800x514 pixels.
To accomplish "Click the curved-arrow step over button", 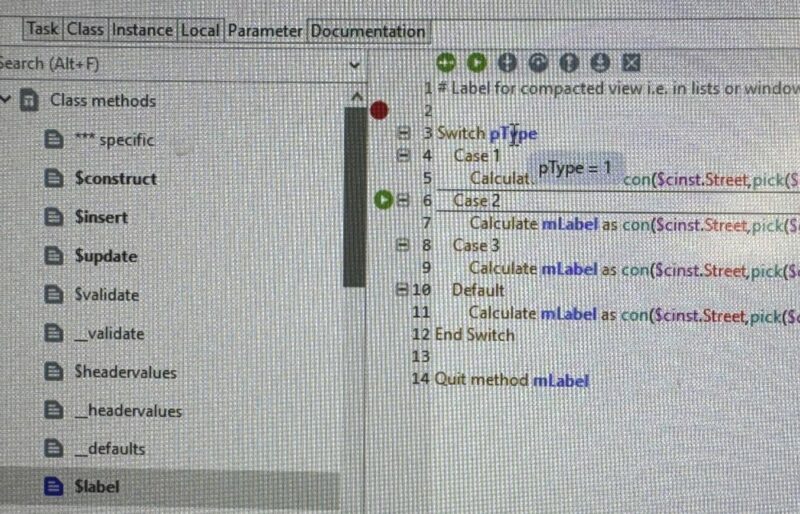I will pyautogui.click(x=538, y=63).
